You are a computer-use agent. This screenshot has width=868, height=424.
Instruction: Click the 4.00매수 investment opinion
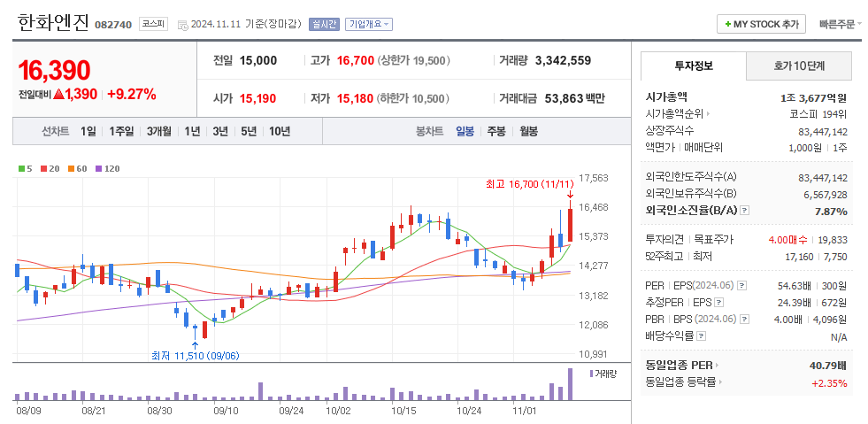788,240
